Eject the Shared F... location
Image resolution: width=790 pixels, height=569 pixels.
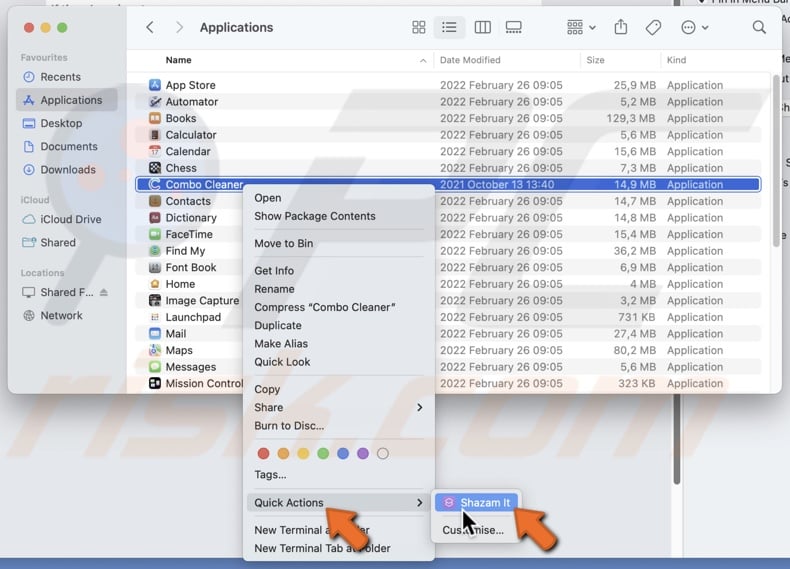pyautogui.click(x=104, y=292)
